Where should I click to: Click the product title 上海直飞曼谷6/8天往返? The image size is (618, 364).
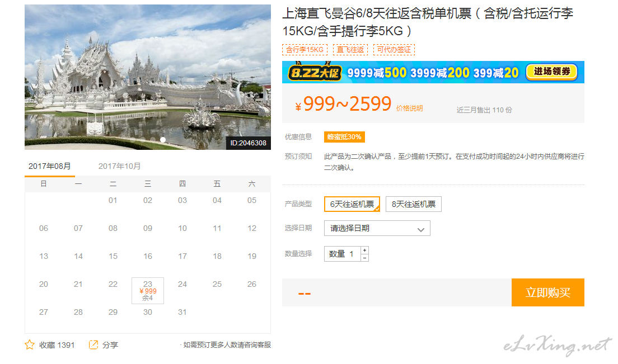428,22
